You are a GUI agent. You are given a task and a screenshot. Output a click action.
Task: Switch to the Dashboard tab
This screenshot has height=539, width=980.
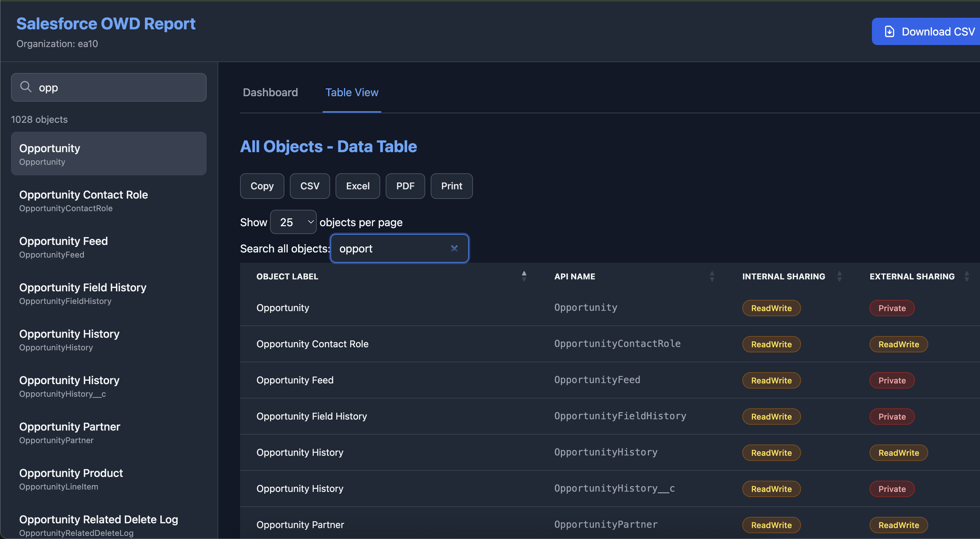(270, 92)
